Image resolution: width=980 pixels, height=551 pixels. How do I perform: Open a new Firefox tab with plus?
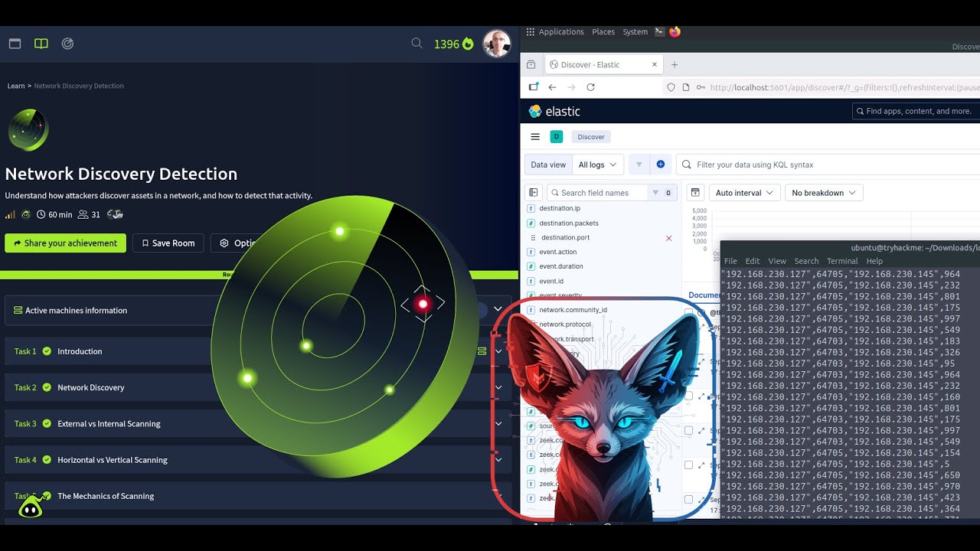(x=675, y=65)
